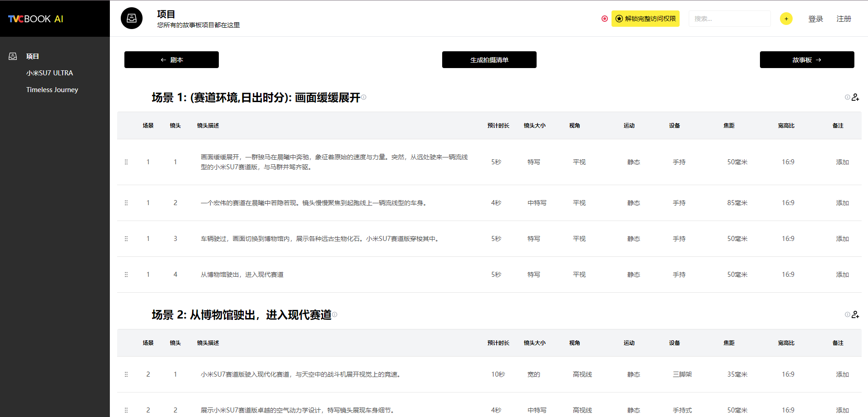
Task: Click info icon next to scene 2 title
Action: pyautogui.click(x=335, y=314)
